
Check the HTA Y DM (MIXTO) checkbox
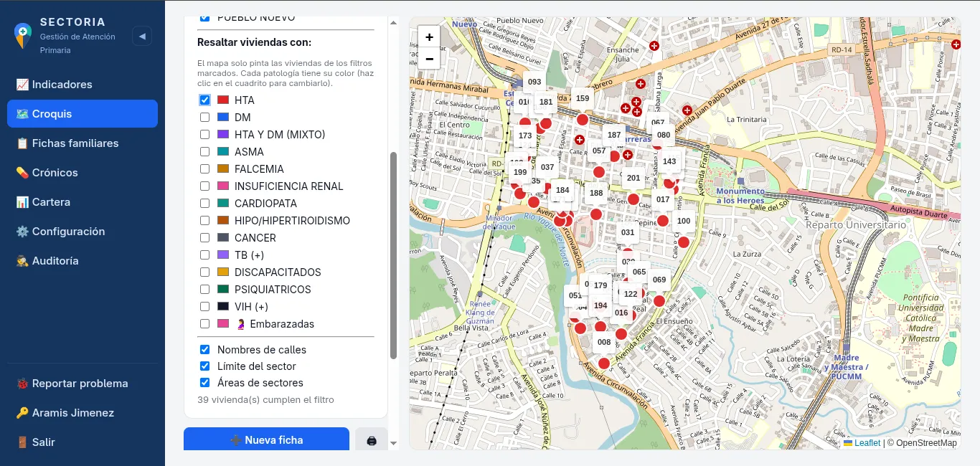204,135
